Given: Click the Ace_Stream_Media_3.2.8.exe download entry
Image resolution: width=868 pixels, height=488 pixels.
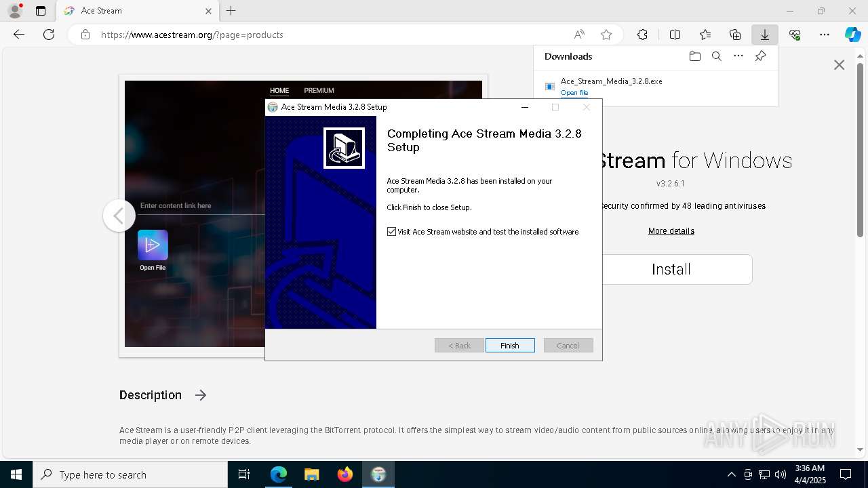Looking at the screenshot, I should click(655, 86).
